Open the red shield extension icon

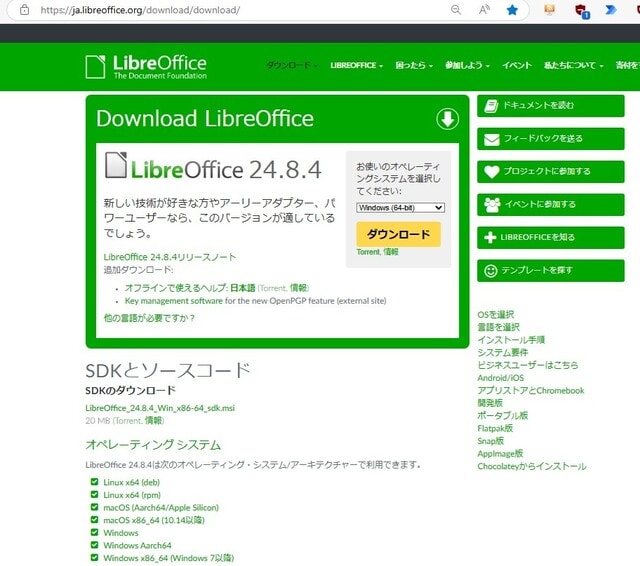pyautogui.click(x=581, y=11)
